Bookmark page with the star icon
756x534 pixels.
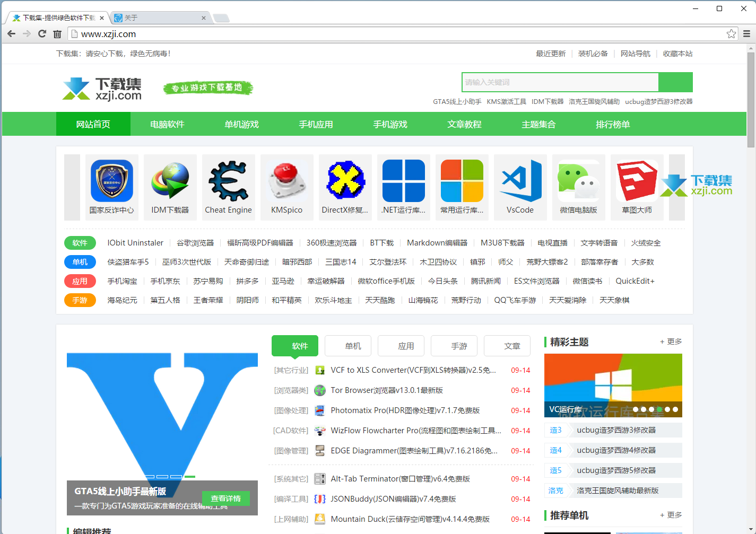731,34
